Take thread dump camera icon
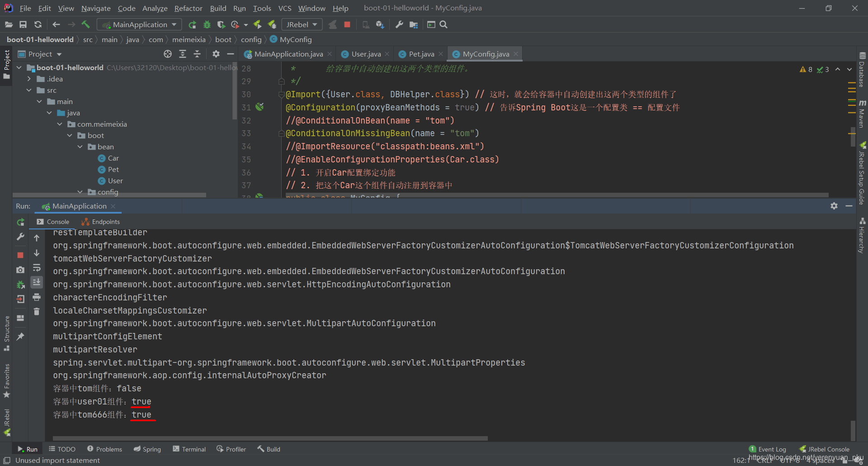The width and height of the screenshot is (868, 466). pos(20,270)
